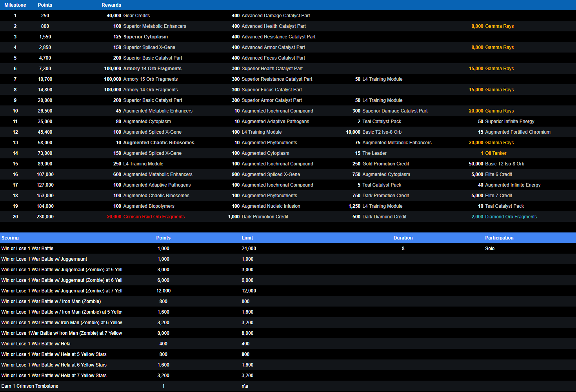Select the Gear Credits reward in milestone 1
Viewport: 576px width, 392px height.
136,16
